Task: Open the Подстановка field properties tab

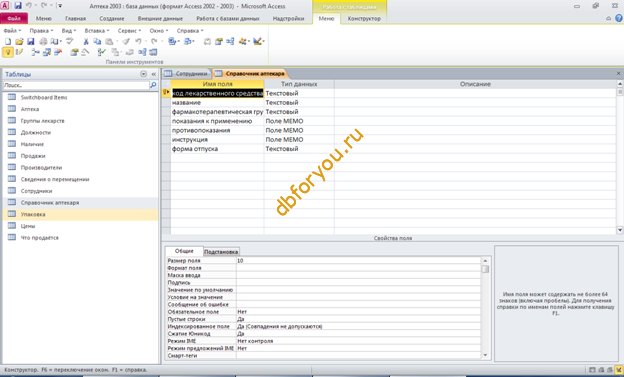Action: [x=221, y=252]
